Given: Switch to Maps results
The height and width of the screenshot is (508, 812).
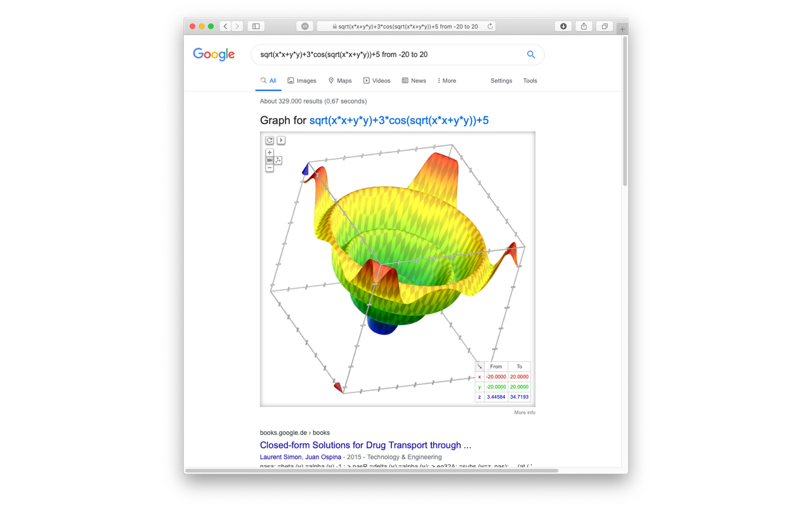Looking at the screenshot, I should point(340,81).
